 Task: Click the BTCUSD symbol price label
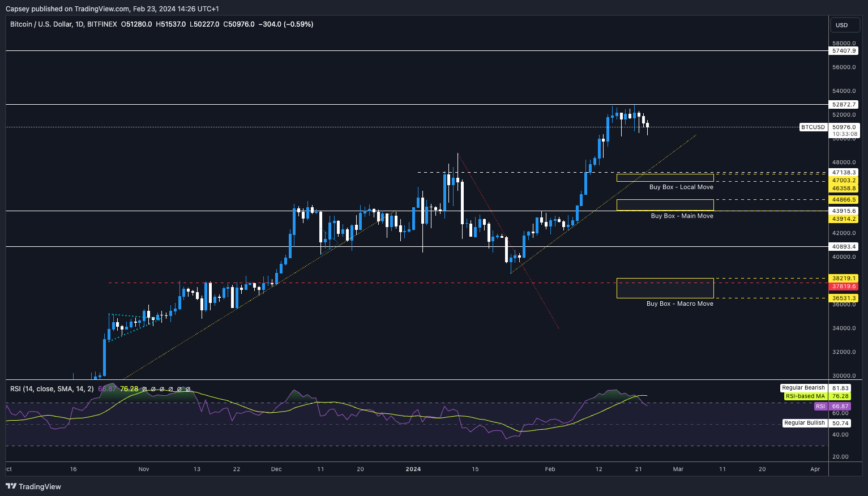coord(813,127)
